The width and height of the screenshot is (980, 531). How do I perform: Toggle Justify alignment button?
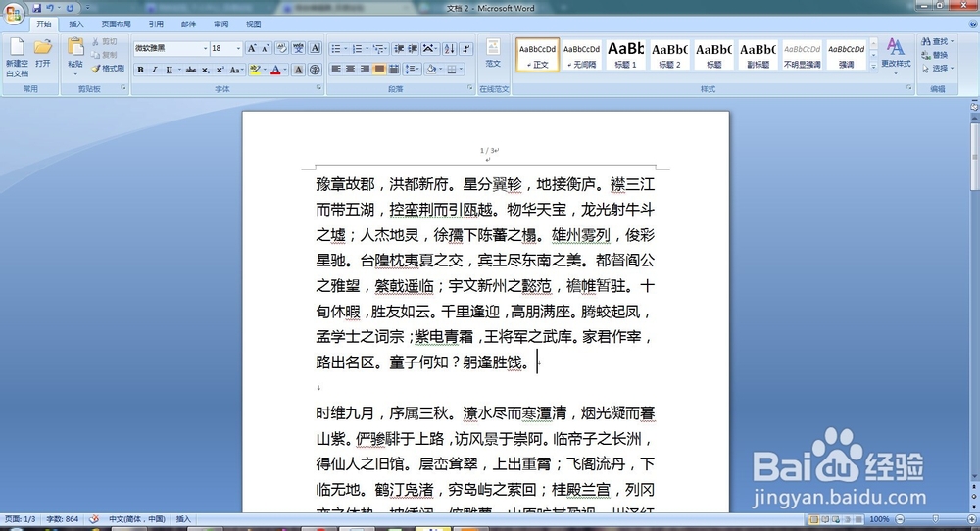point(379,70)
